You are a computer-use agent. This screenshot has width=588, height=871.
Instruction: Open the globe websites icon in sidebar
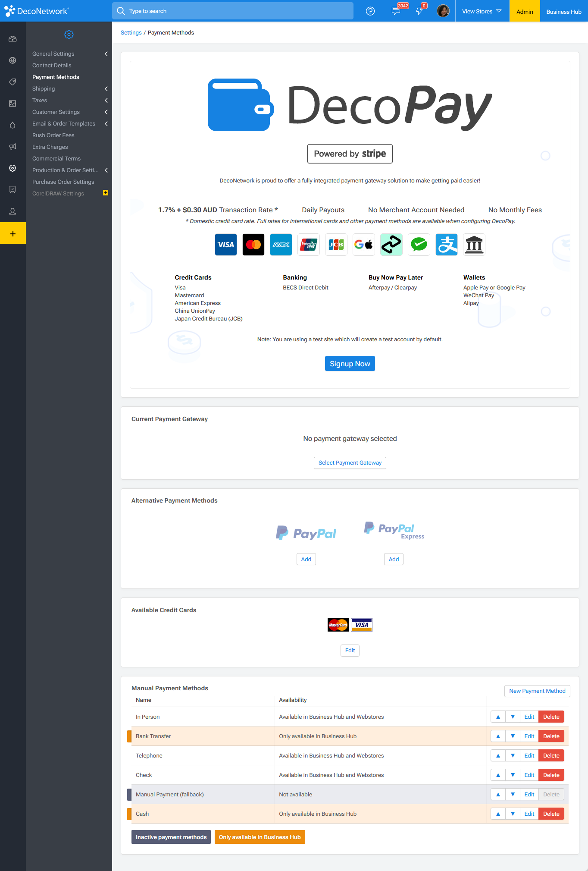pos(13,60)
